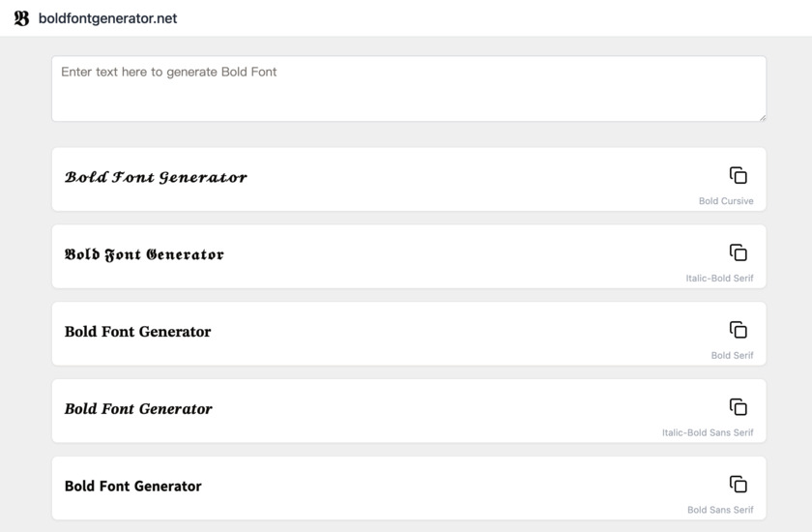Click the Bold Sans Serif style label
The image size is (812, 532).
click(x=720, y=510)
